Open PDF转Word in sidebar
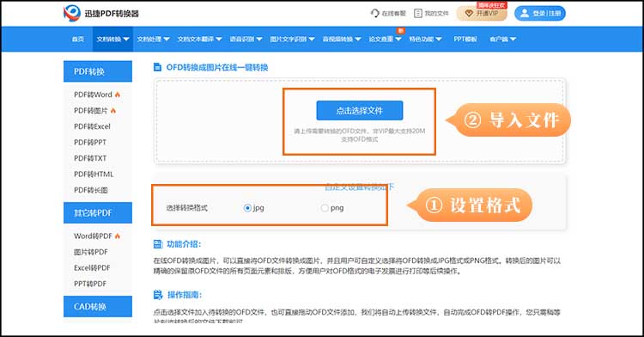Screen dimensions: 644x337 point(93,95)
